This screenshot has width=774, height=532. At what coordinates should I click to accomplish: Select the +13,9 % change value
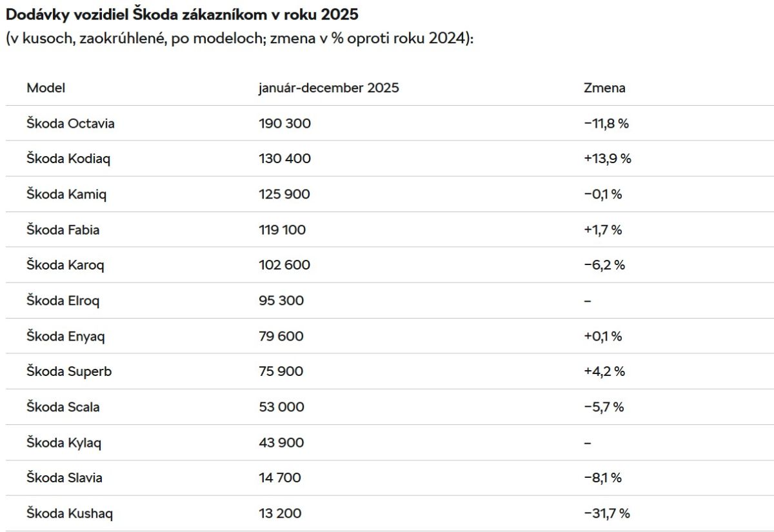coord(607,159)
